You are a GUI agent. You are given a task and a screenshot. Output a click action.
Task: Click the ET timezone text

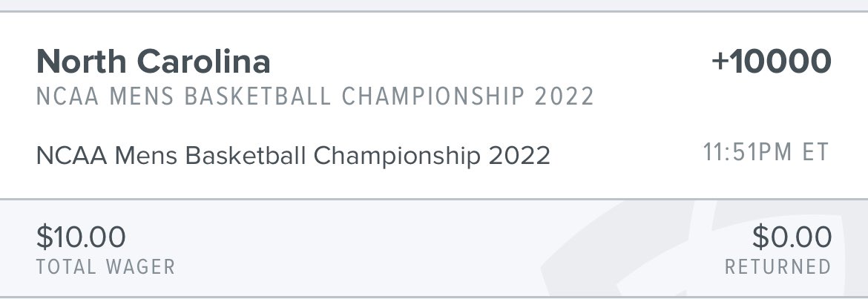(815, 154)
